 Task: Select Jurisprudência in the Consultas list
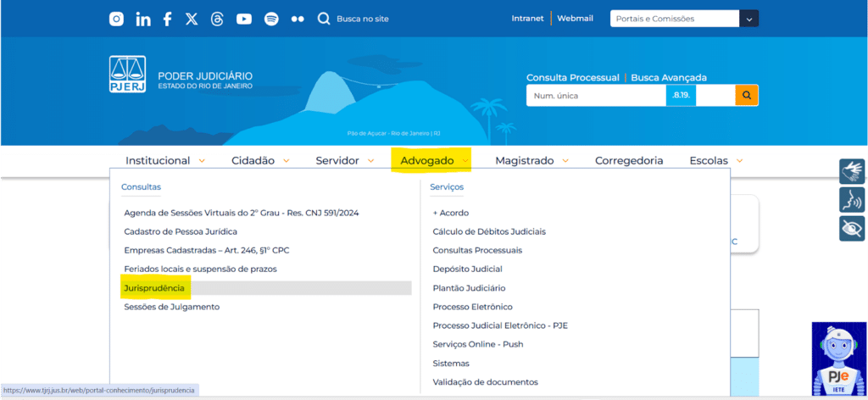tap(154, 288)
